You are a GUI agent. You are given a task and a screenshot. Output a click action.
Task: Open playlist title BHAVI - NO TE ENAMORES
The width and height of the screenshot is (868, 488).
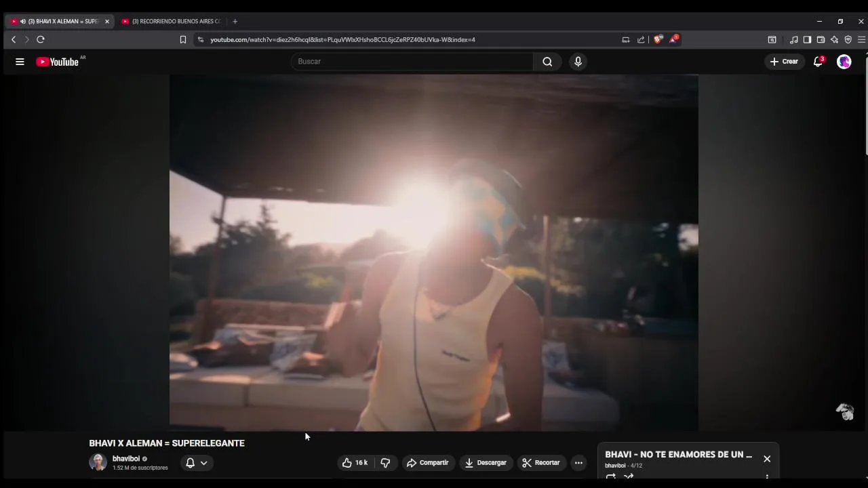pos(678,455)
